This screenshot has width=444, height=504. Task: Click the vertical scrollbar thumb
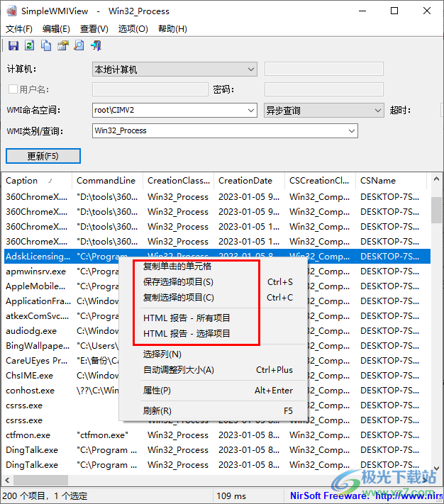pyautogui.click(x=436, y=210)
